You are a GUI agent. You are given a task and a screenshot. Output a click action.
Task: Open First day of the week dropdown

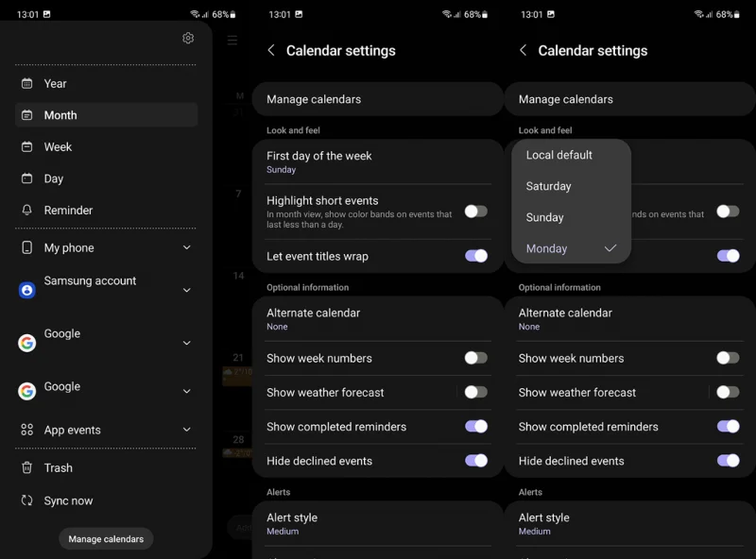click(x=377, y=161)
